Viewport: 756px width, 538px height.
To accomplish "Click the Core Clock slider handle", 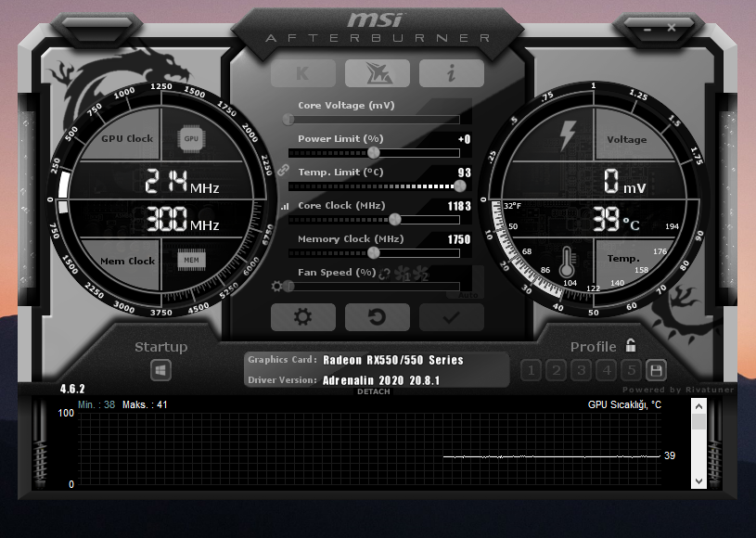I will [395, 220].
